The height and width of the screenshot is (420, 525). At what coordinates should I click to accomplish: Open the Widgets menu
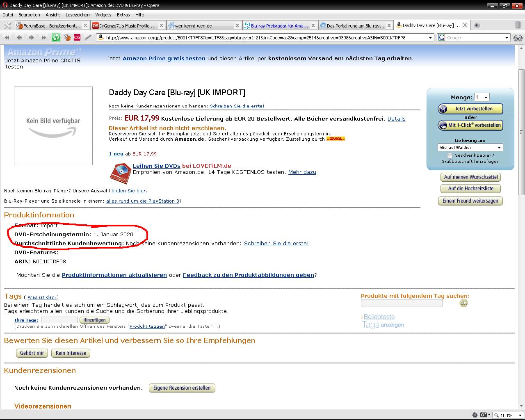coord(103,15)
